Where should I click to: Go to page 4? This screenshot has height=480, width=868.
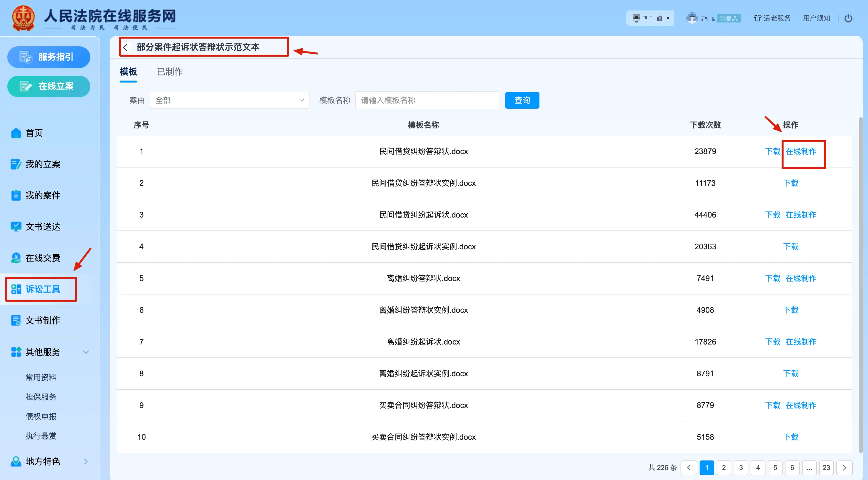tap(758, 468)
